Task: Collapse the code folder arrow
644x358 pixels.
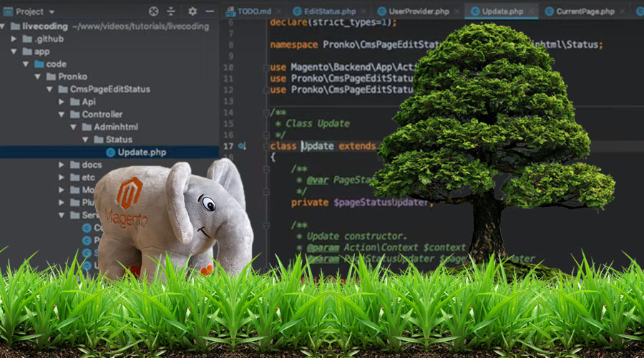Action: coord(26,64)
